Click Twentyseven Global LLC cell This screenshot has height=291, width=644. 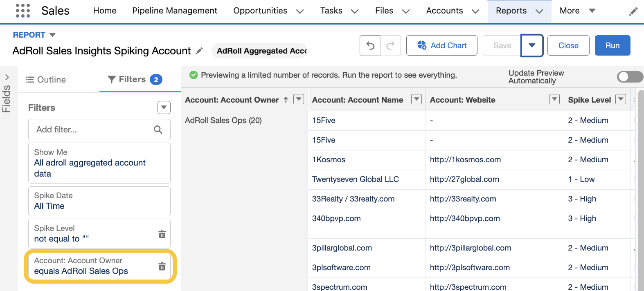(367, 179)
